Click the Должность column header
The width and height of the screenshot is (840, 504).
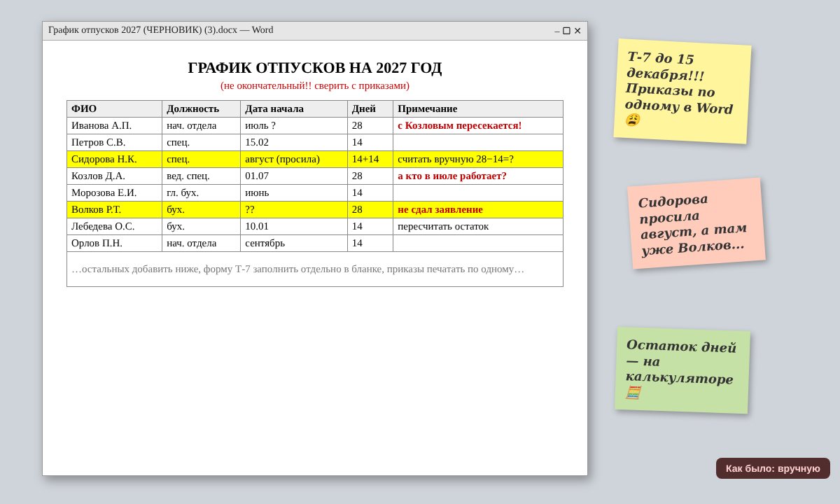[202, 109]
